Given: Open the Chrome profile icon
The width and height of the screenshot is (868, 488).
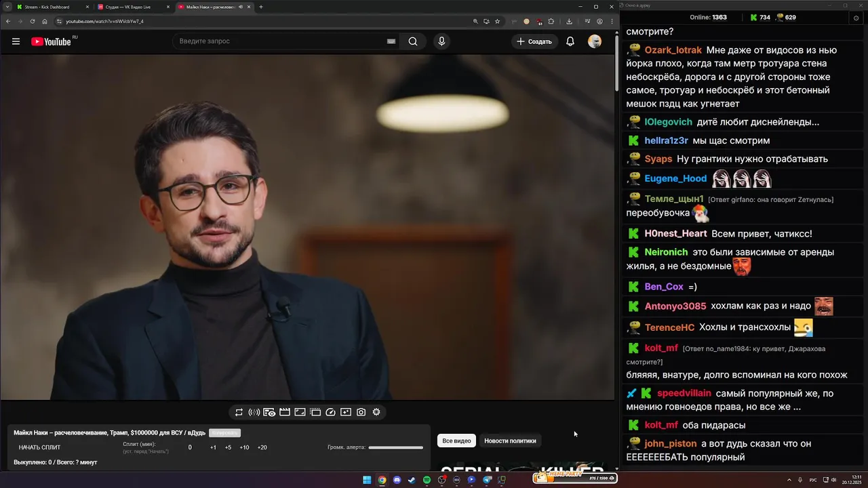Looking at the screenshot, I should click(x=599, y=21).
